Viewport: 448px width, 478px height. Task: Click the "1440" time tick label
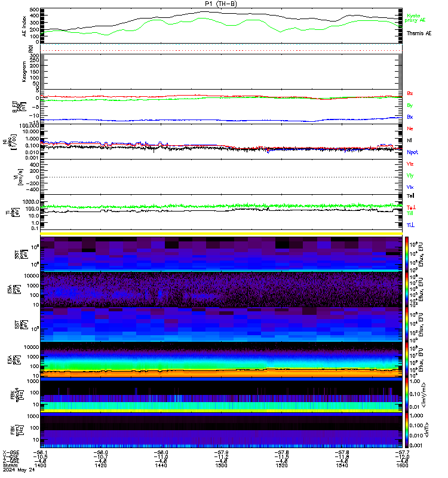161,465
